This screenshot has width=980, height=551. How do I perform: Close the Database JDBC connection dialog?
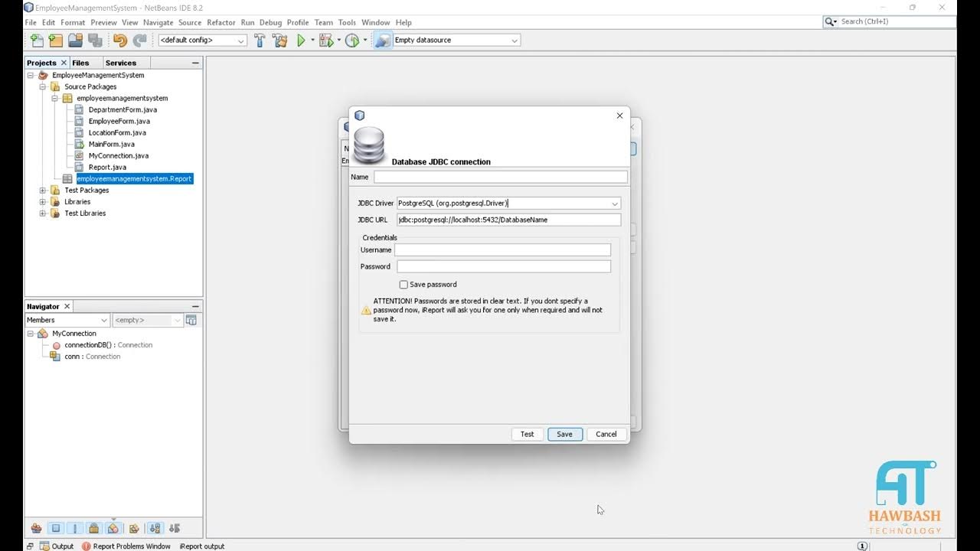619,116
